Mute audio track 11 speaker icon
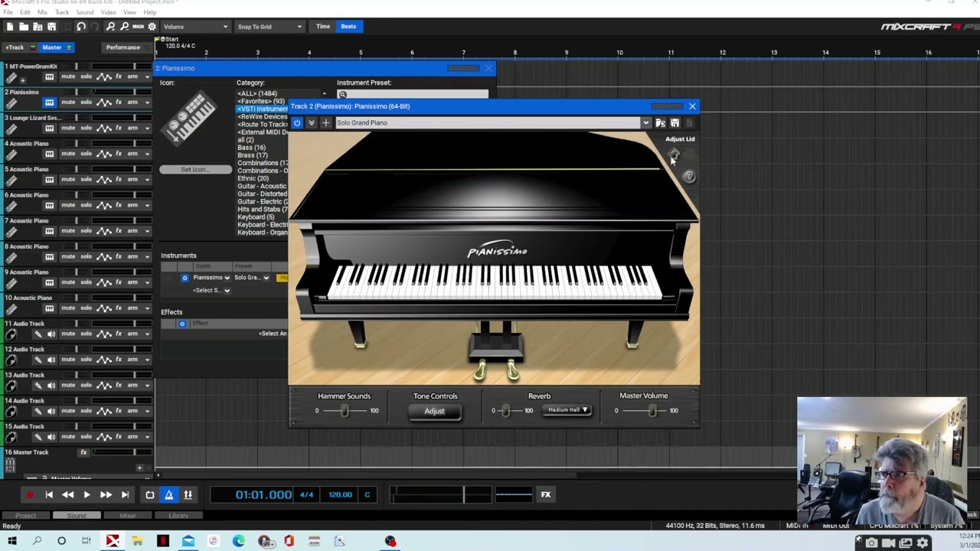 point(51,334)
